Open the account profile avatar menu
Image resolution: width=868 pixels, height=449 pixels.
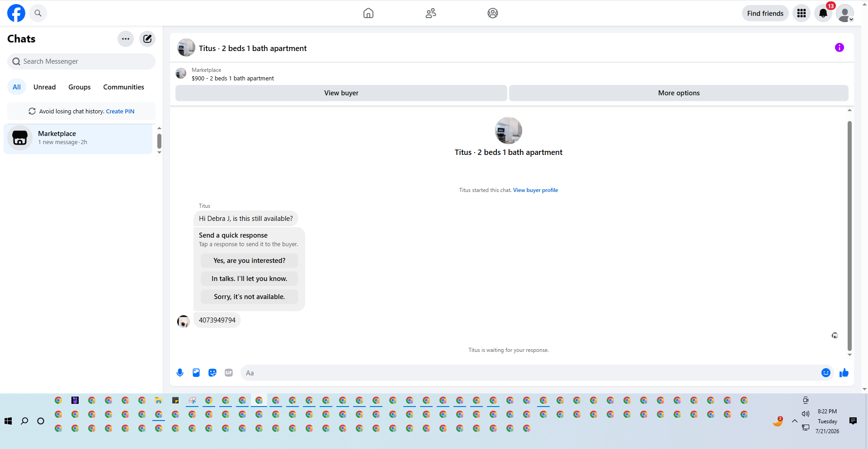tap(845, 13)
